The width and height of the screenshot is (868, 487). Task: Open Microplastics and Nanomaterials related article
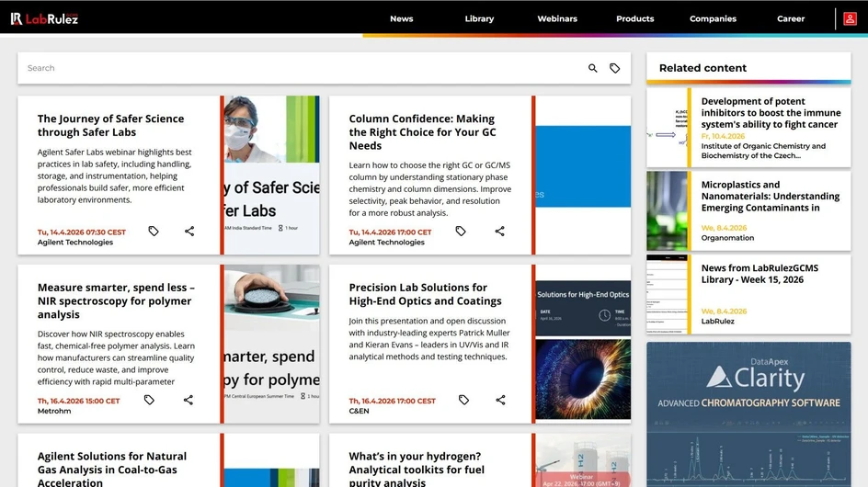[x=770, y=196]
